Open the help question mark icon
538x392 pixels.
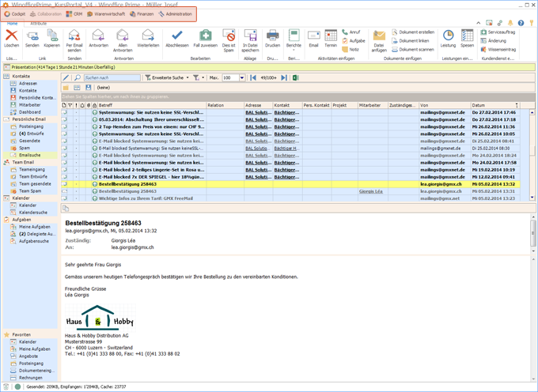coord(521,23)
